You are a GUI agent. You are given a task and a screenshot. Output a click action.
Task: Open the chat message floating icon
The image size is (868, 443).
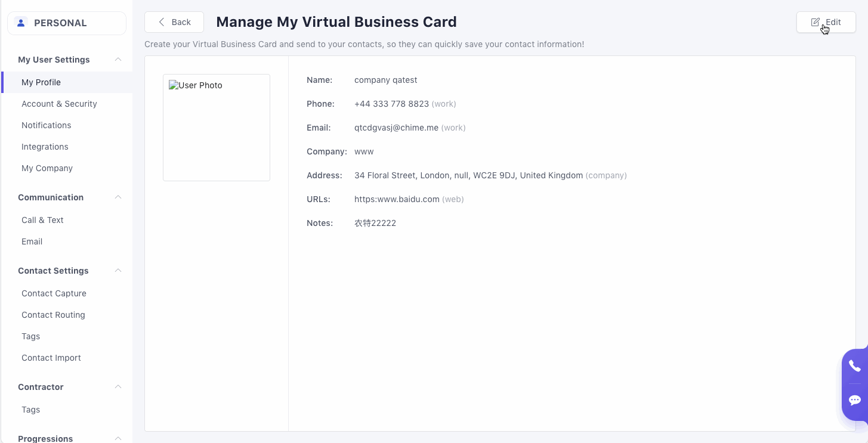pos(854,400)
